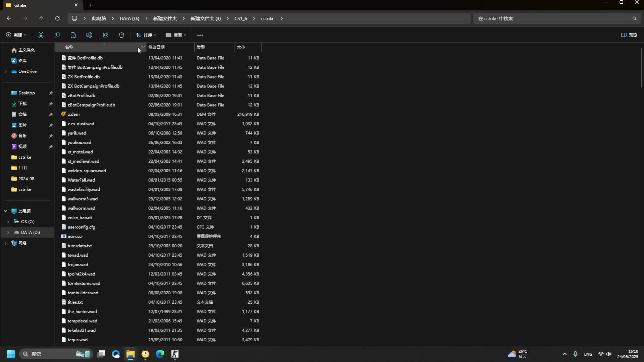Click the Cut scissors icon
Screen dimensions: 644x362
tap(41, 35)
